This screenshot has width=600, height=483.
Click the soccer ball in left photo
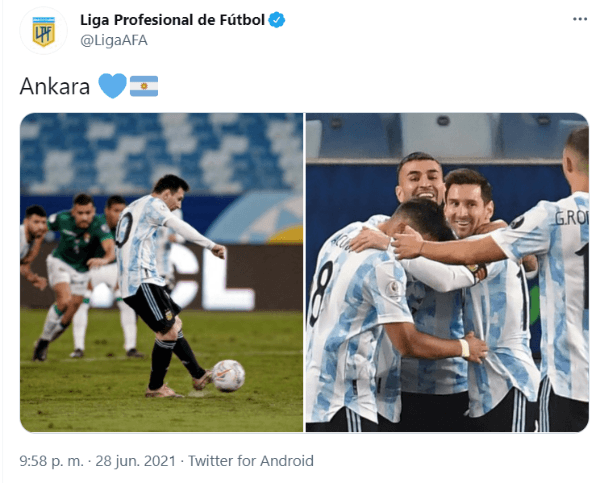tap(228, 375)
